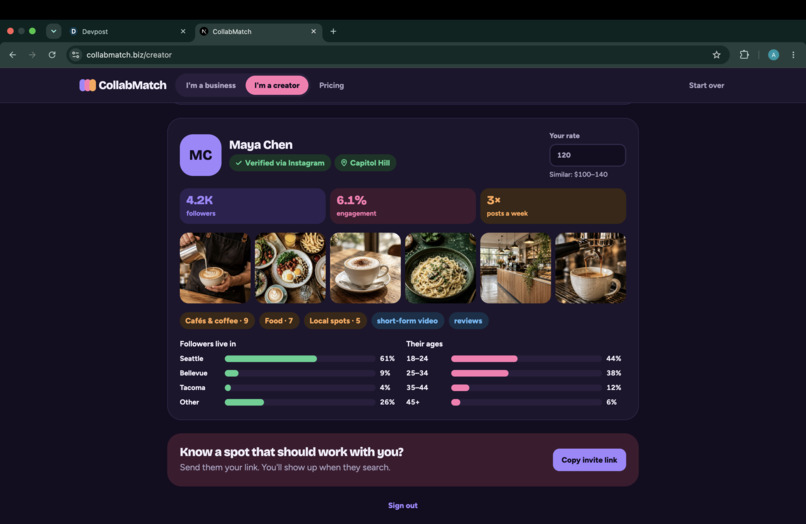This screenshot has height=524, width=806.
Task: Open a new tab with the plus icon
Action: (333, 31)
